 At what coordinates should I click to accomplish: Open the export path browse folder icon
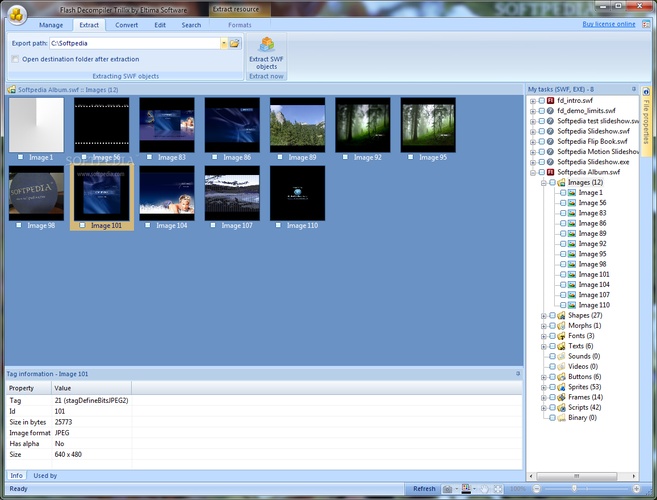tap(235, 43)
